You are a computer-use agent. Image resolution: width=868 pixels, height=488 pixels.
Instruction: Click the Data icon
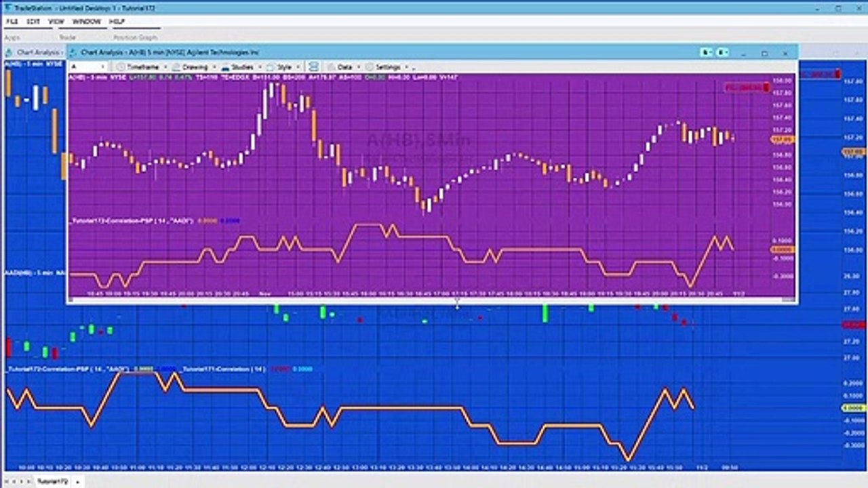tap(331, 67)
